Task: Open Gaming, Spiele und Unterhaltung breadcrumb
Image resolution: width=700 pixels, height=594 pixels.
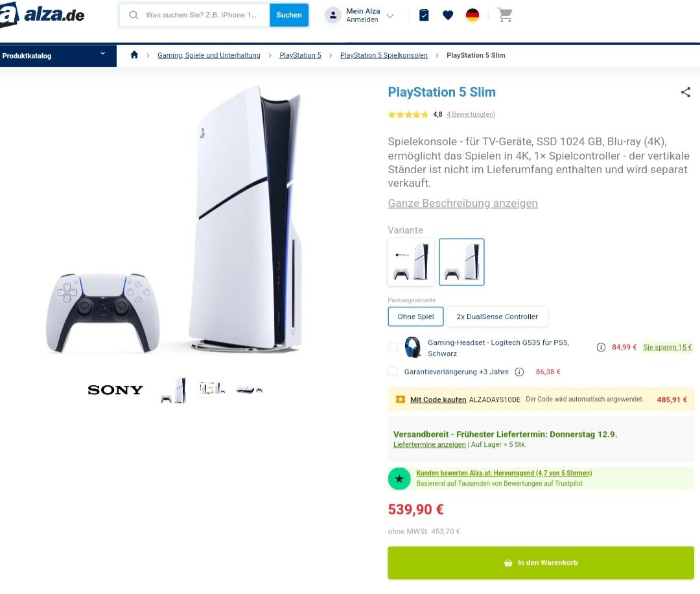Action: pos(209,55)
